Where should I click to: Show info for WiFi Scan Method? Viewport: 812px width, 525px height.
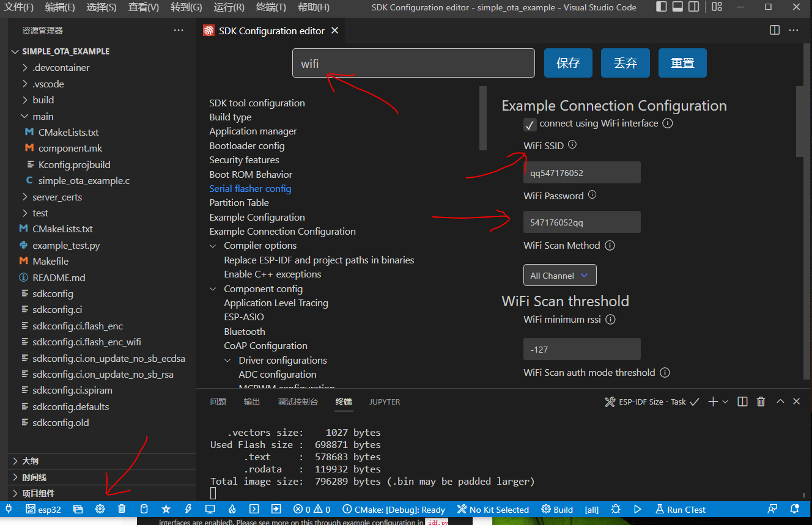coord(610,245)
